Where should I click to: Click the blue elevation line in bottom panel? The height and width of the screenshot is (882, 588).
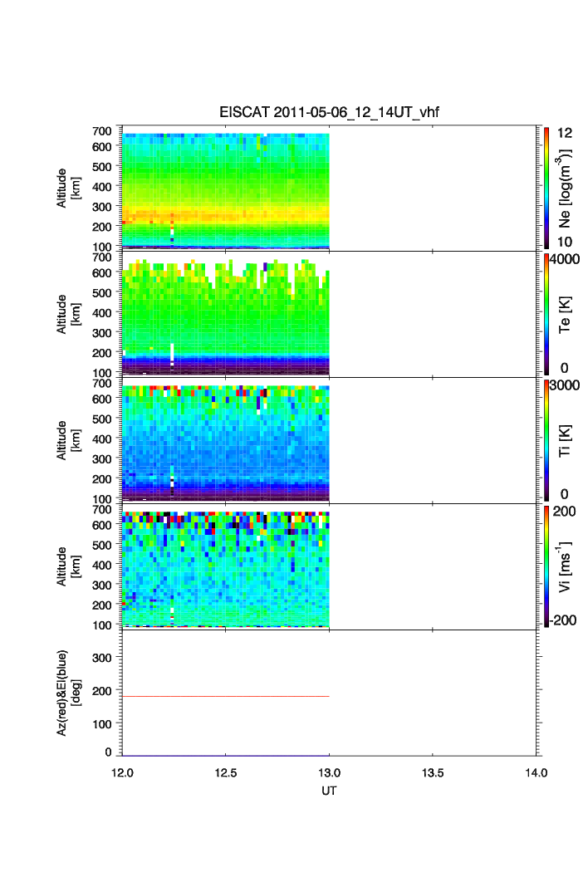pos(226,756)
